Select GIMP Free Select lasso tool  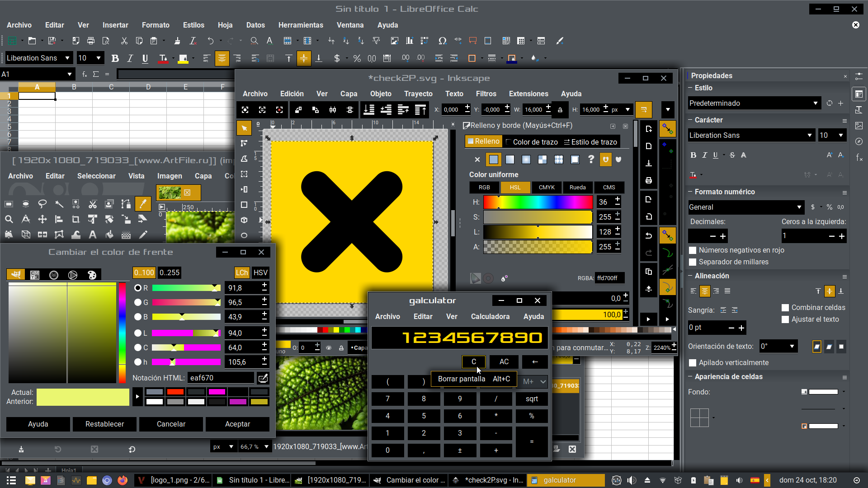[42, 204]
